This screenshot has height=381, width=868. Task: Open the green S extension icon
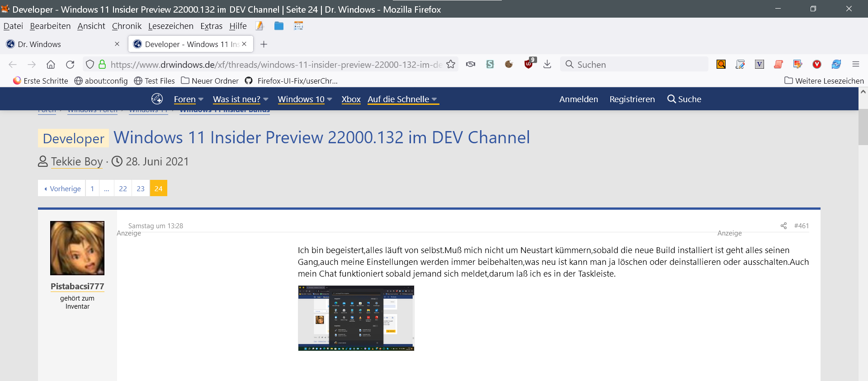pos(490,64)
